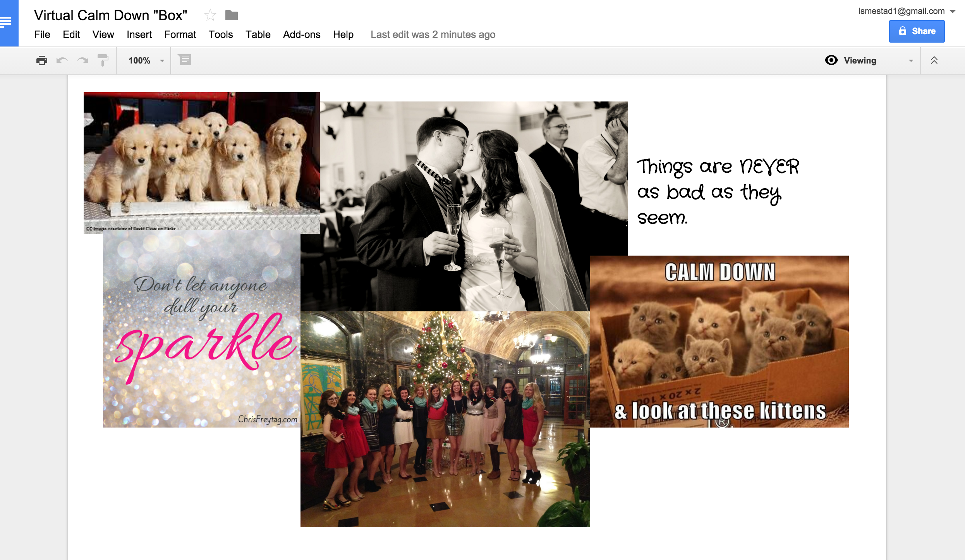Click the undo arrow icon
This screenshot has height=560, width=965.
pos(62,60)
